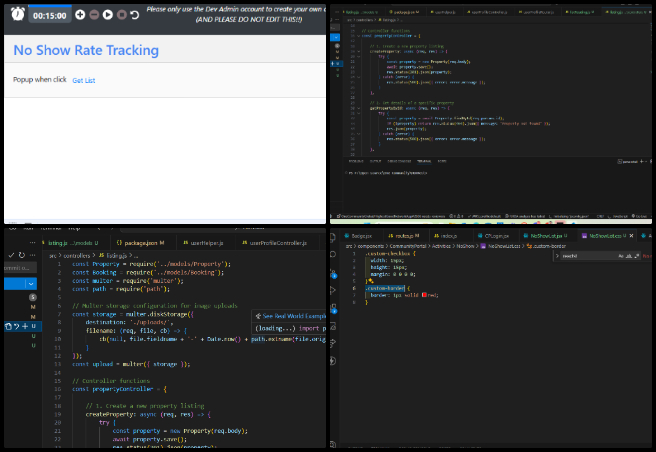Open file icon on the selected changed row

[x=9, y=326]
